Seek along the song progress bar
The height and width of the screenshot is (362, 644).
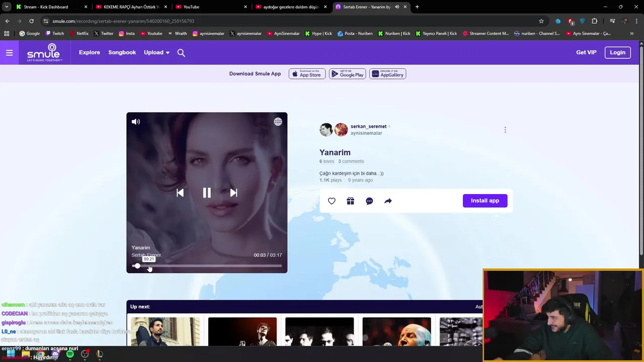207,266
